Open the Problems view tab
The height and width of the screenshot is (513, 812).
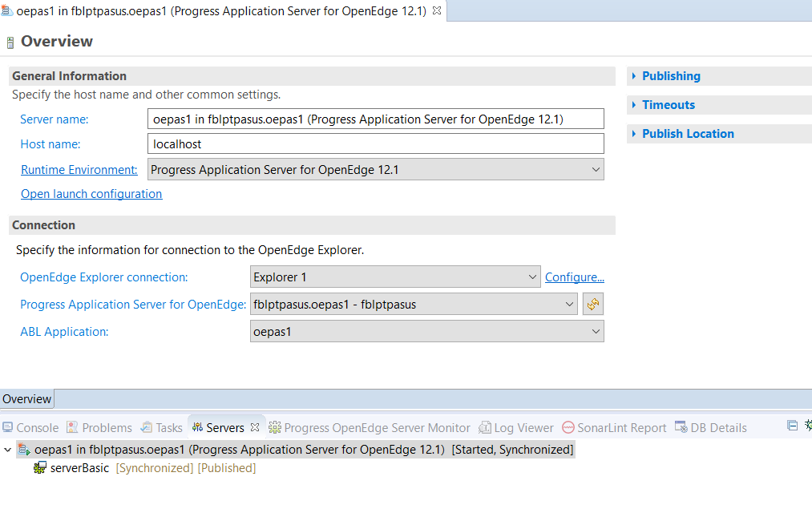(99, 427)
